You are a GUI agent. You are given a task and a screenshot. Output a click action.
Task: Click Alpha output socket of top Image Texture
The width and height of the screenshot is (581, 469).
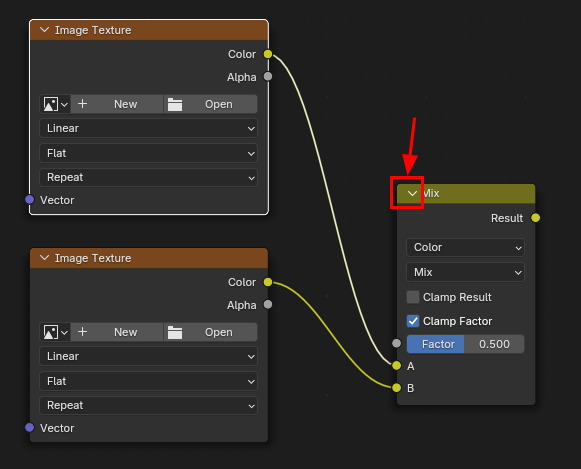coord(268,77)
